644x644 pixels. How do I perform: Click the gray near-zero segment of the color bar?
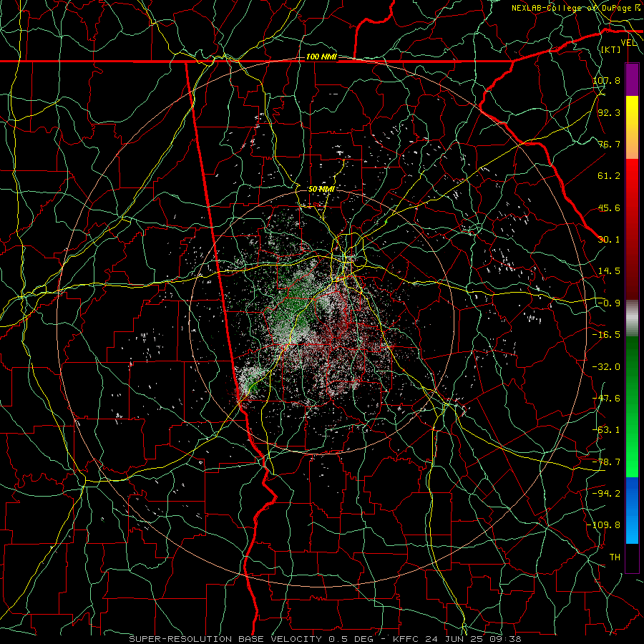click(632, 317)
